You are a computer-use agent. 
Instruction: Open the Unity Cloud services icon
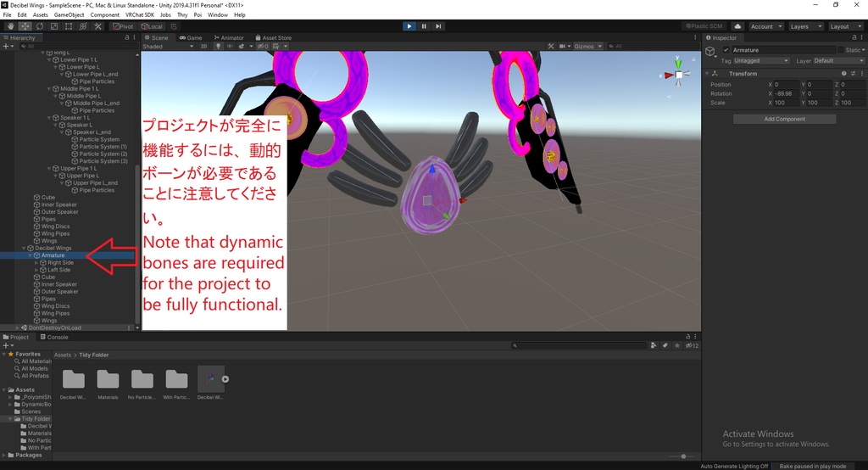click(x=737, y=26)
